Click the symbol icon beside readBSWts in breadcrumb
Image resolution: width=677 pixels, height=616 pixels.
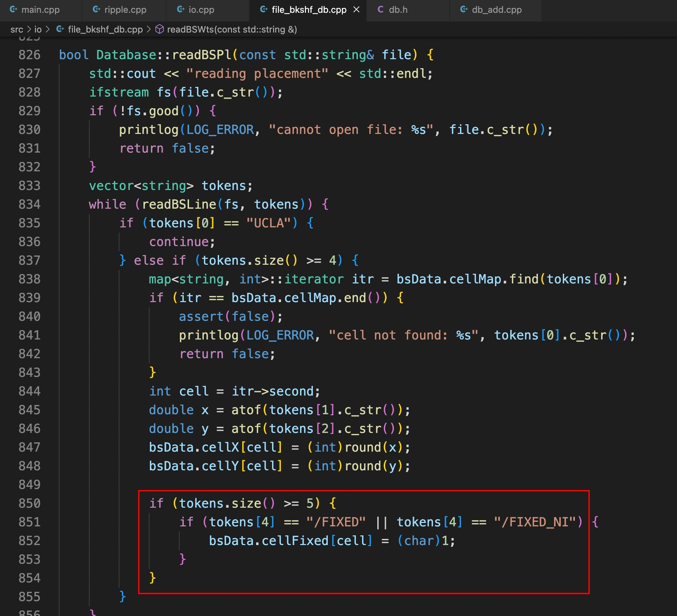(160, 29)
